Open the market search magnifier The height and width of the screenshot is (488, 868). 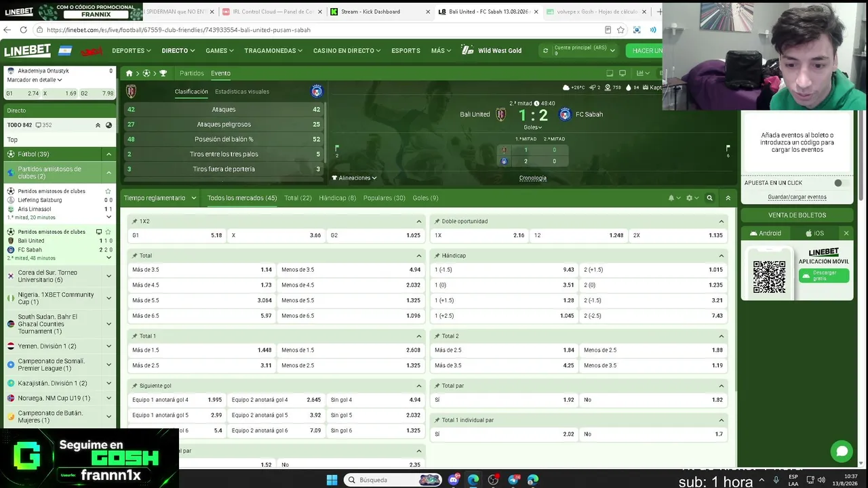point(709,198)
